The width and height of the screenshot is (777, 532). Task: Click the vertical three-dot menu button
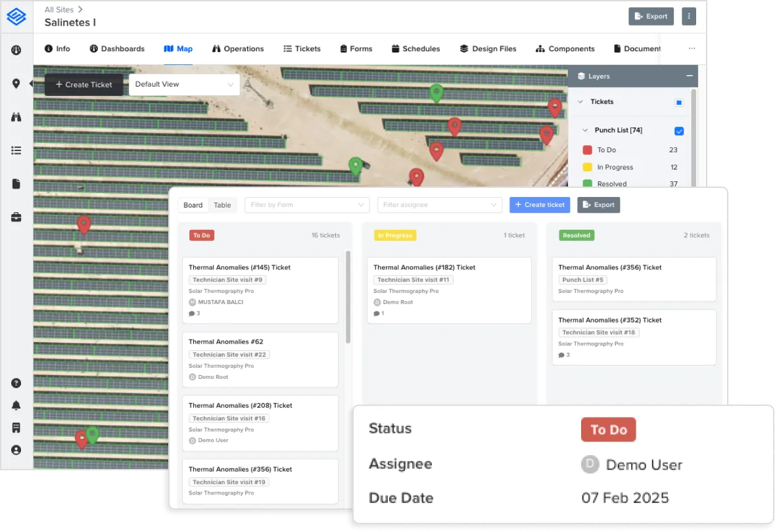[x=688, y=16]
